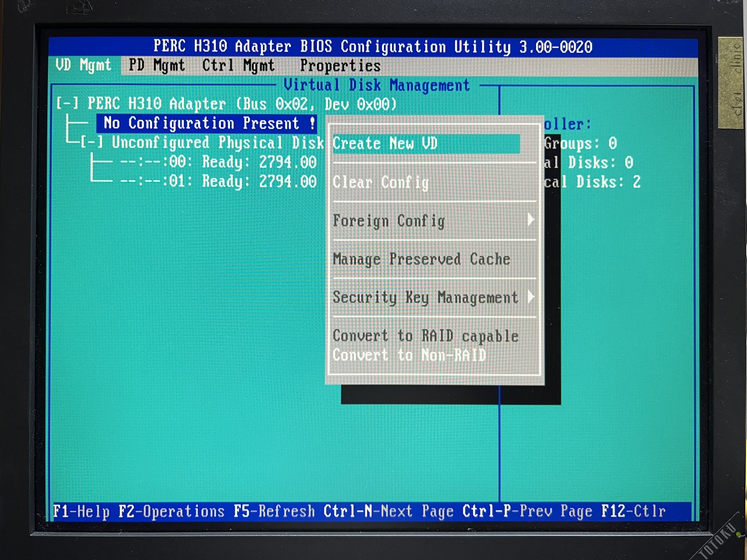Collapse the PERC H310 Adapter tree node

pyautogui.click(x=67, y=104)
